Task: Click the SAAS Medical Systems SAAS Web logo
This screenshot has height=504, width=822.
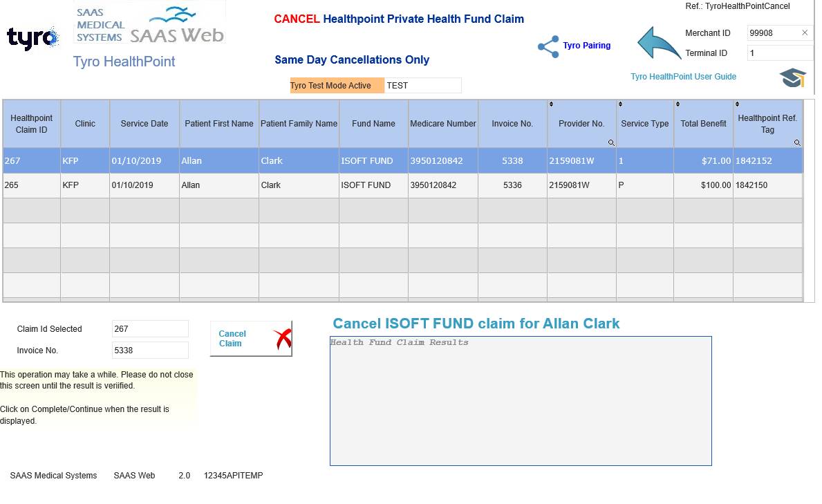Action: pyautogui.click(x=150, y=24)
